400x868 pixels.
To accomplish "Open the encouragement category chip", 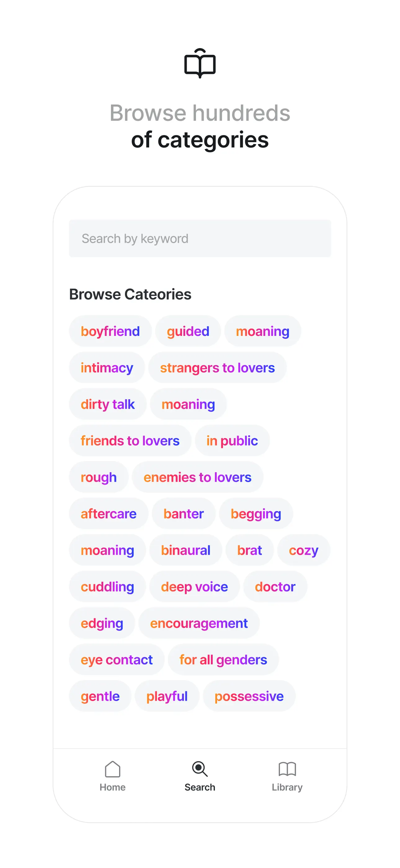I will pyautogui.click(x=199, y=623).
